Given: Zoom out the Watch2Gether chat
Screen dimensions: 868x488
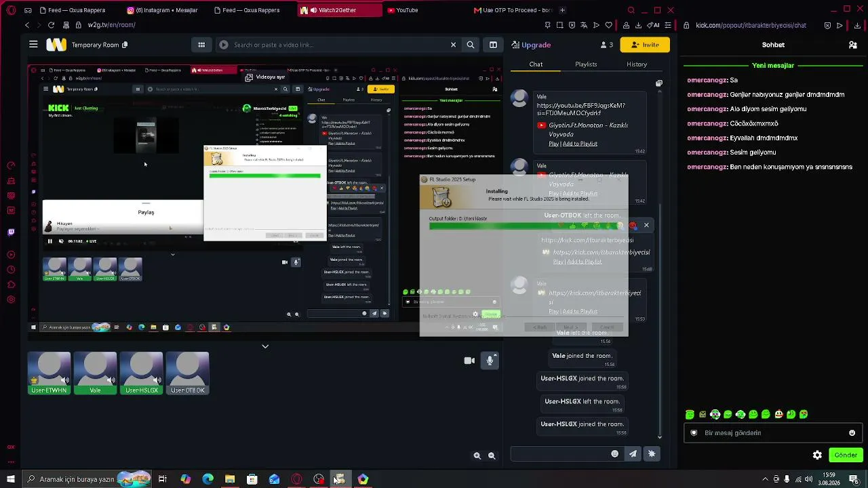Looking at the screenshot, I should [x=492, y=456].
